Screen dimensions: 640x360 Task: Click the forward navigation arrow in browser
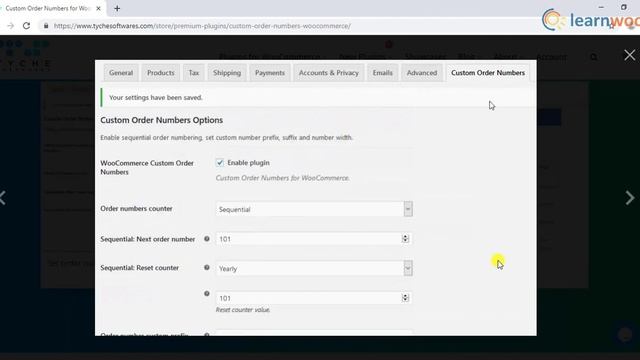click(11, 26)
